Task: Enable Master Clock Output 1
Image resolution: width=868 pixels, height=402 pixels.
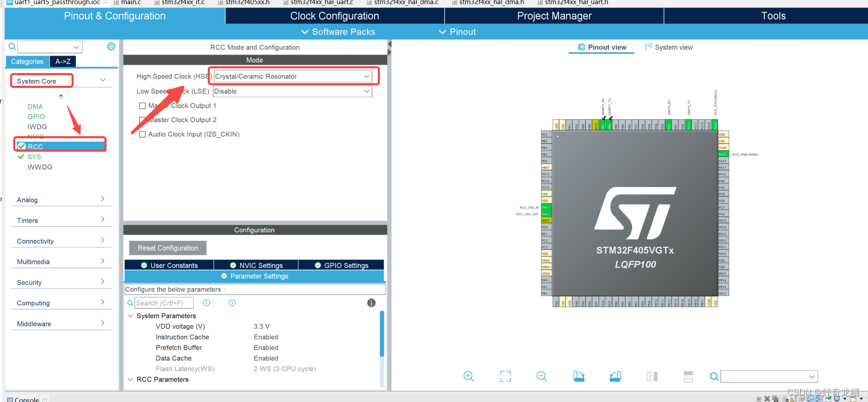Action: (143, 106)
